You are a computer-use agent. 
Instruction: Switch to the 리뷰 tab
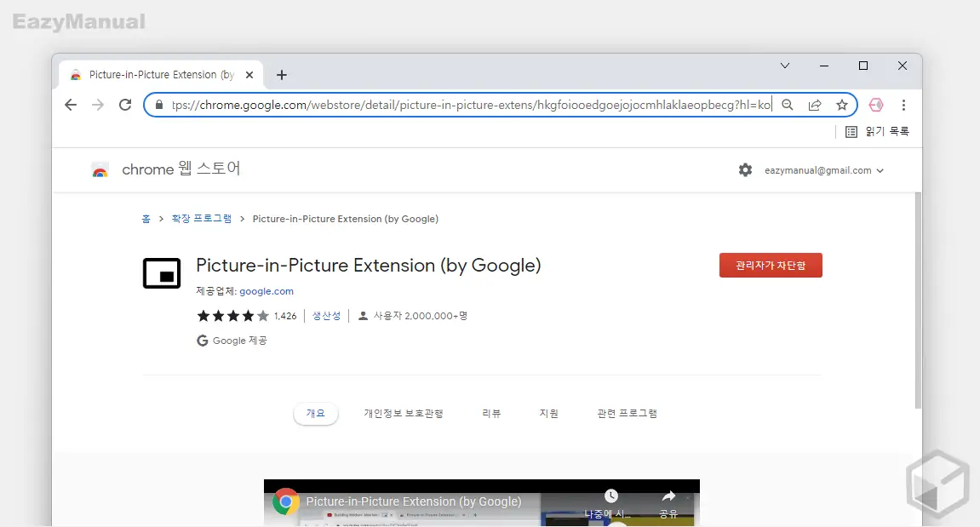(x=491, y=413)
